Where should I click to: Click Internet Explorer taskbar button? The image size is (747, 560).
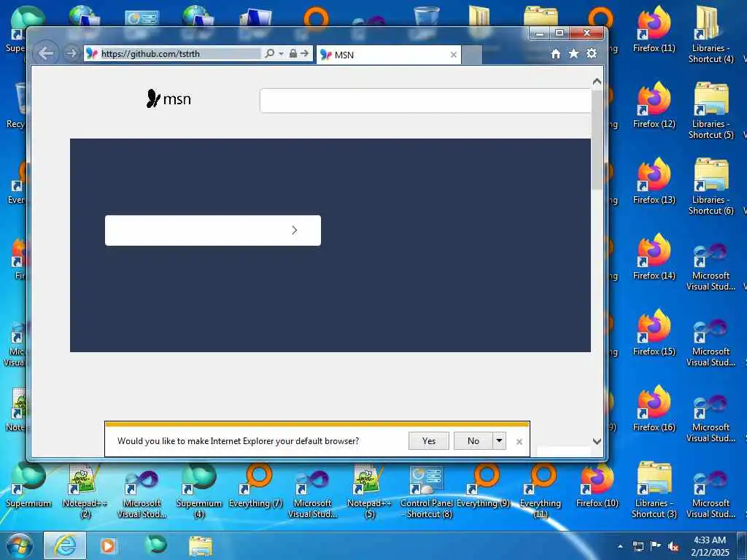coord(65,545)
